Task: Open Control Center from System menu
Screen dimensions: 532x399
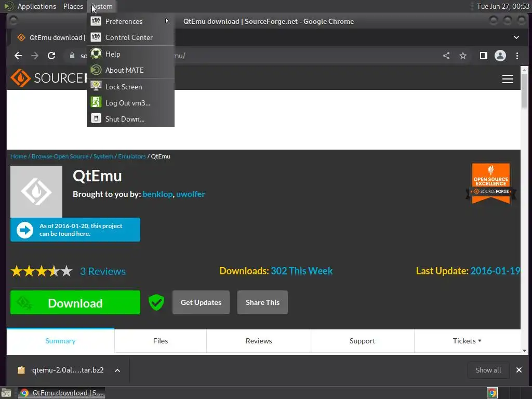Action: pos(130,37)
